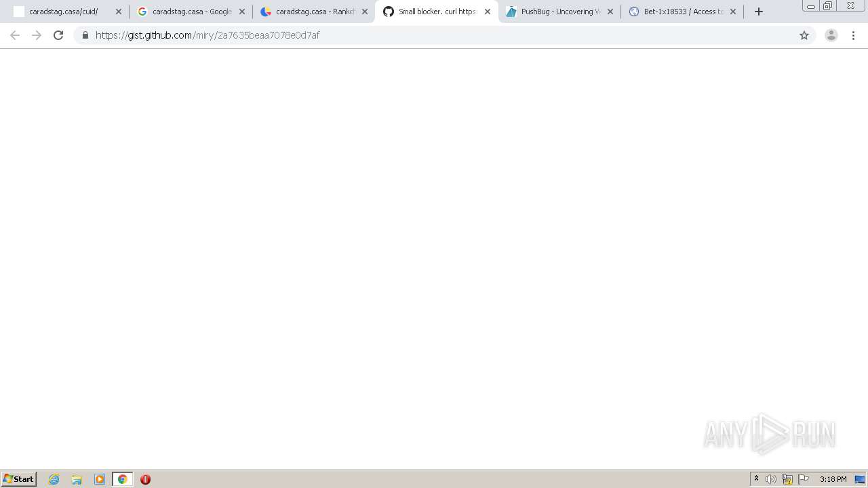Show desktop via tray button
The height and width of the screenshot is (488, 868).
(x=861, y=479)
